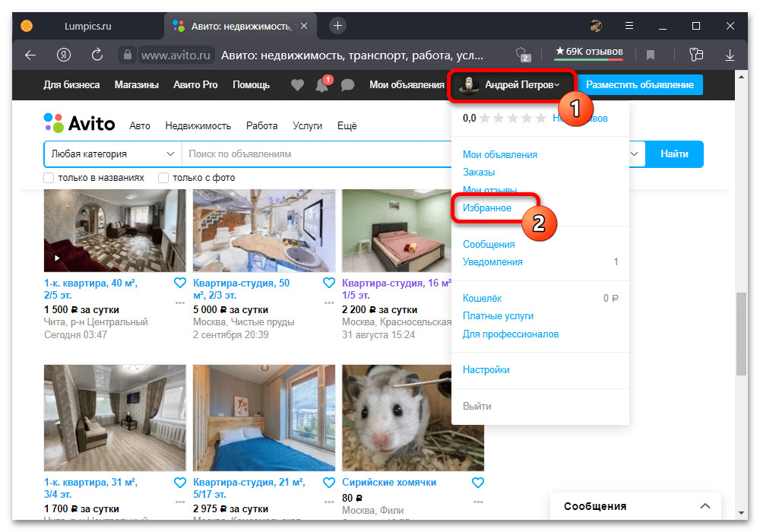Click browser back arrow
Viewport: 760px width, 532px height.
tap(30, 55)
